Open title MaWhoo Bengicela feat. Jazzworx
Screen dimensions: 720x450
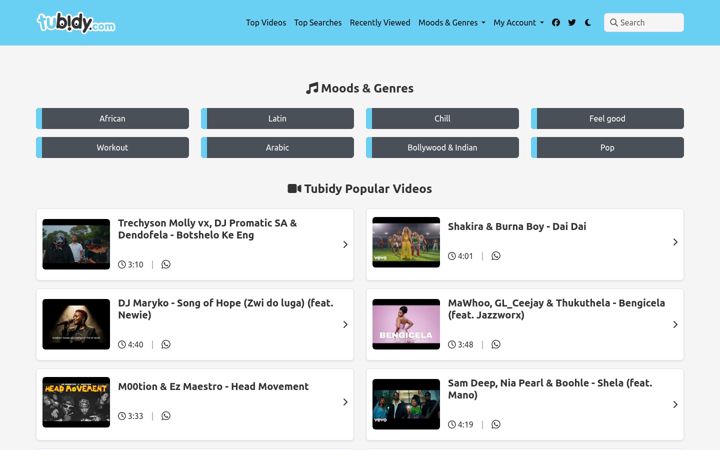[x=557, y=309]
